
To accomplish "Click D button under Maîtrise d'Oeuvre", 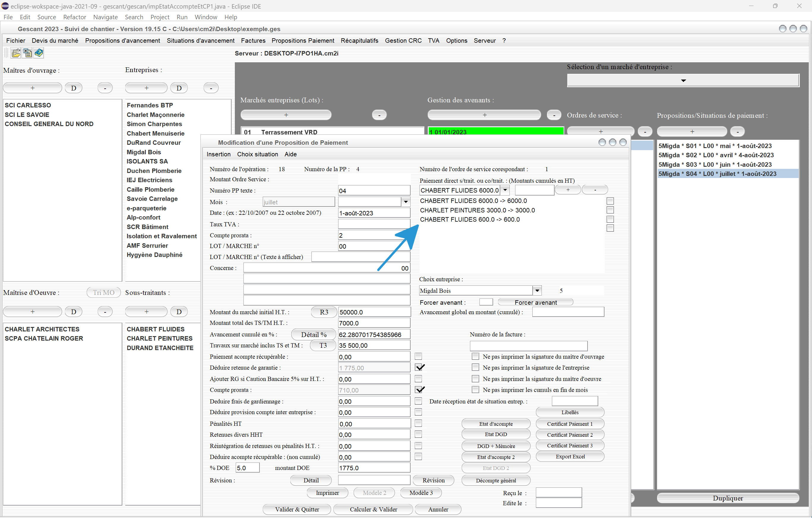I will pos(74,312).
